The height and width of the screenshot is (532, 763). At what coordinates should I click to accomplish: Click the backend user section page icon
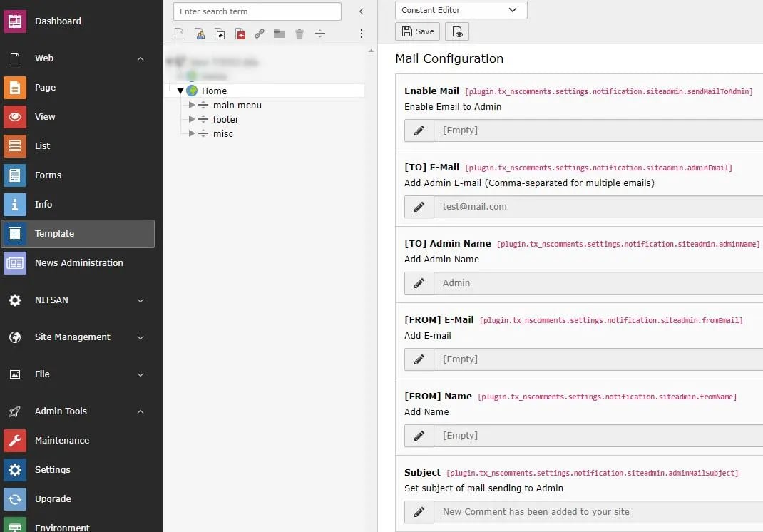[x=200, y=34]
